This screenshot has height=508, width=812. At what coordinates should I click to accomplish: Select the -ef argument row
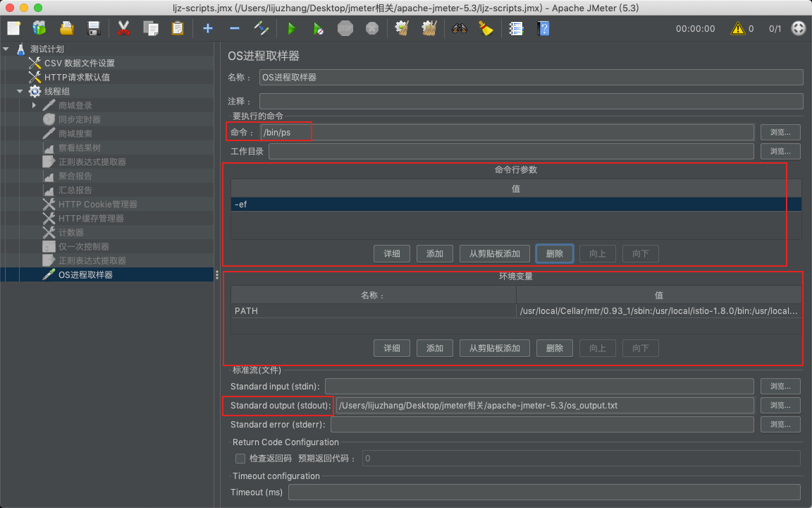coord(516,204)
